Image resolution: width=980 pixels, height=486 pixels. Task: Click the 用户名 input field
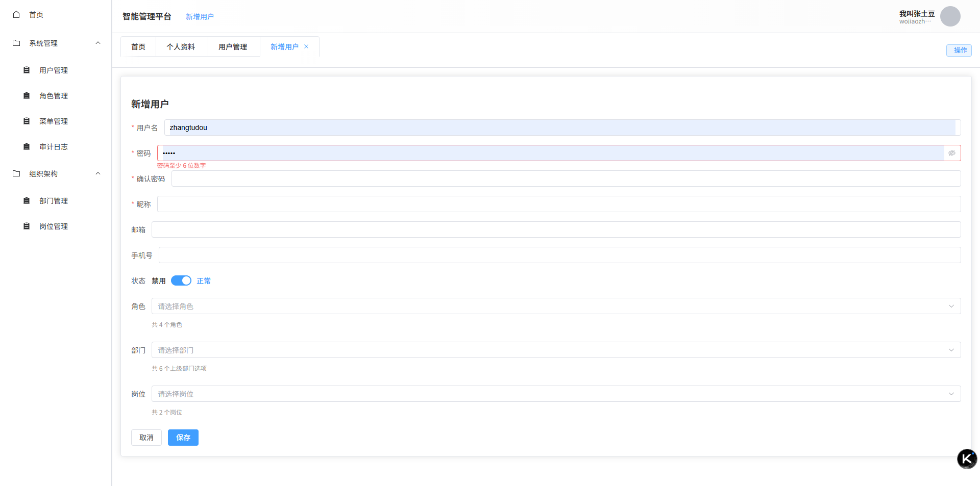562,127
